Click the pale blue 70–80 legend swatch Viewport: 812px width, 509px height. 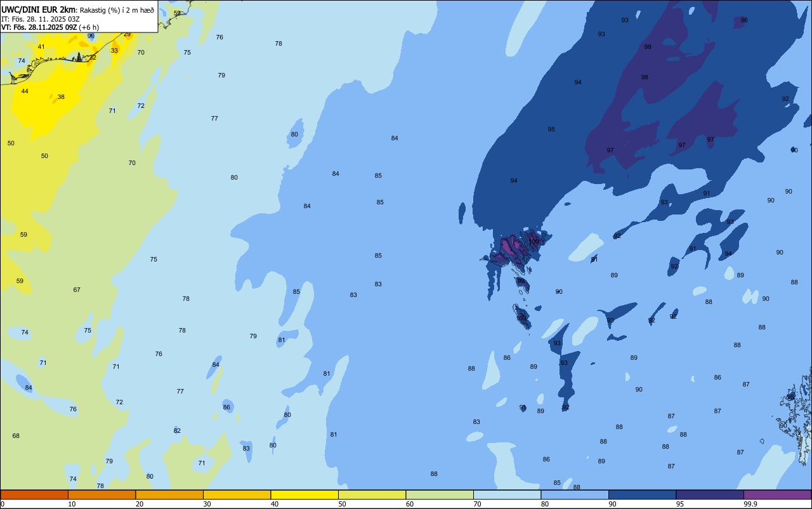tap(507, 494)
